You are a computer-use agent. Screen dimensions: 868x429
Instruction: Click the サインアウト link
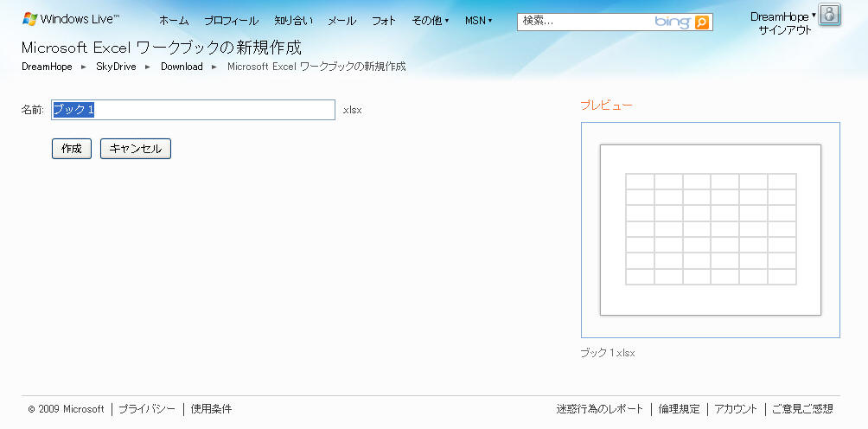tap(785, 30)
